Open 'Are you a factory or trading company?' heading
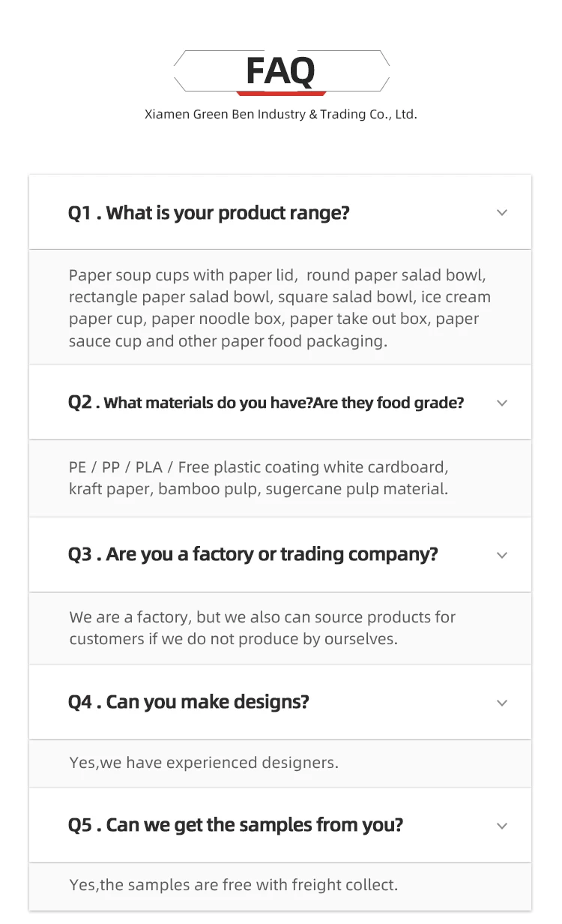 tap(253, 555)
